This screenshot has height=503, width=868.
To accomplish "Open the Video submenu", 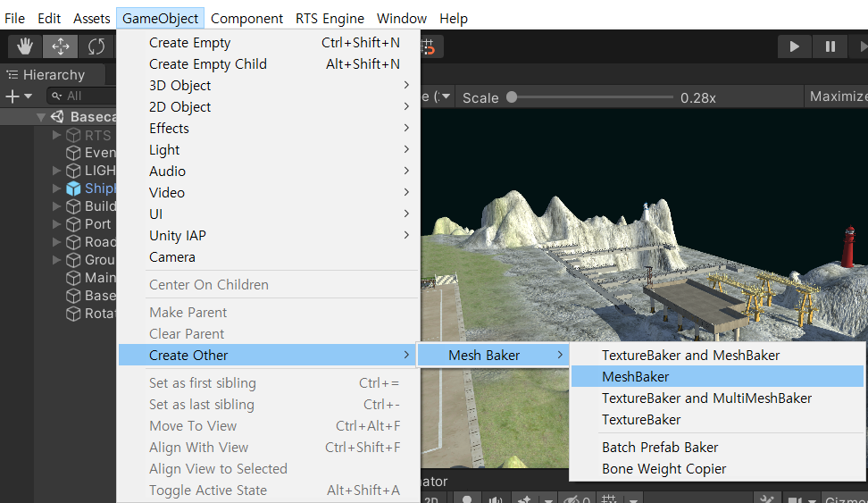I will pyautogui.click(x=269, y=193).
